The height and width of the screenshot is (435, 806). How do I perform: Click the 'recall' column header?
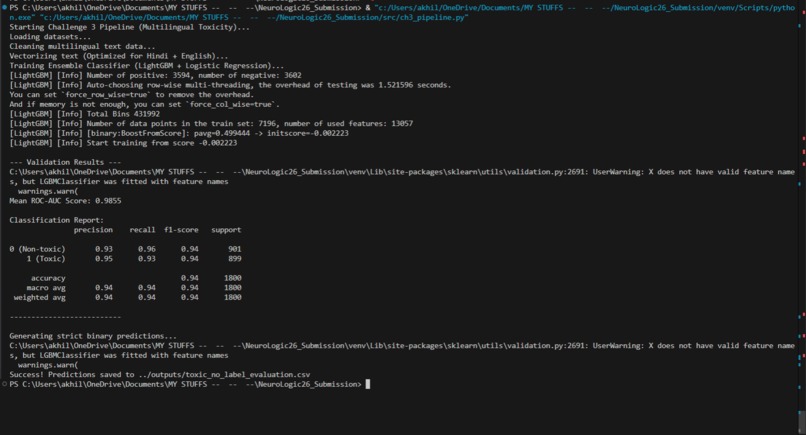pyautogui.click(x=142, y=230)
